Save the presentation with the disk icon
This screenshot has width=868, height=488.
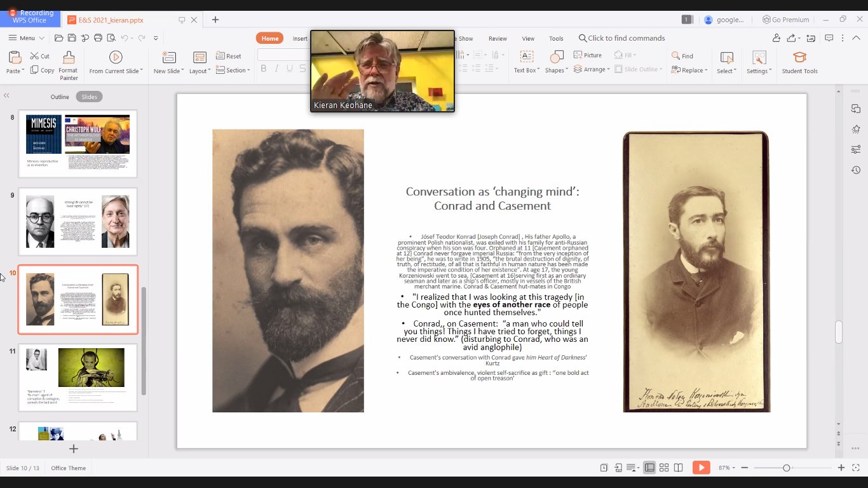(72, 38)
